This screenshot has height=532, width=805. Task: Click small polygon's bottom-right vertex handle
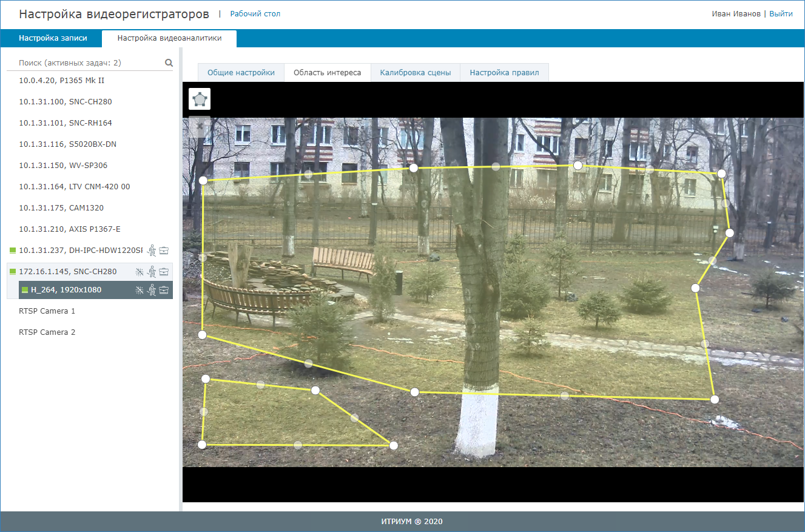393,446
